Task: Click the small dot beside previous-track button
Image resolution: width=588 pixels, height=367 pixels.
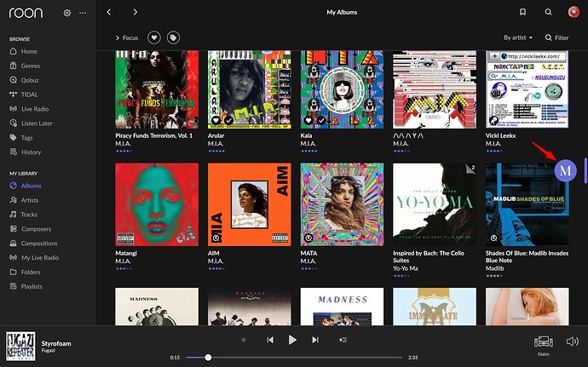Action: tap(244, 340)
